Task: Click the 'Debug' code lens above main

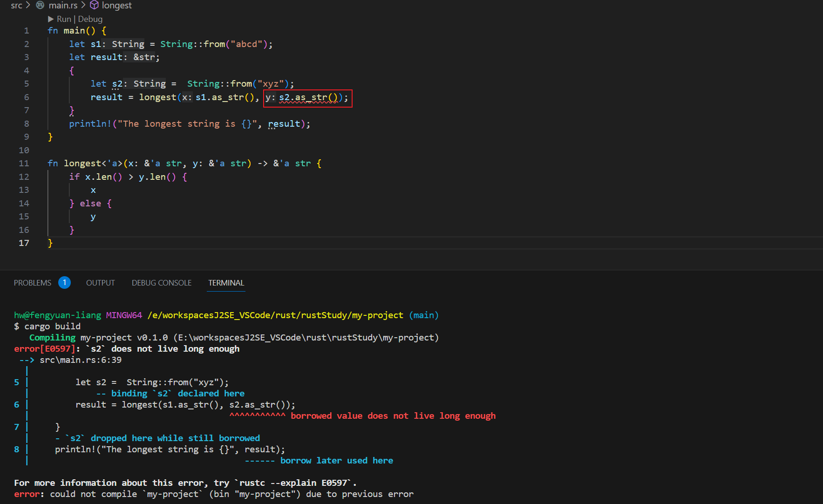Action: 90,19
